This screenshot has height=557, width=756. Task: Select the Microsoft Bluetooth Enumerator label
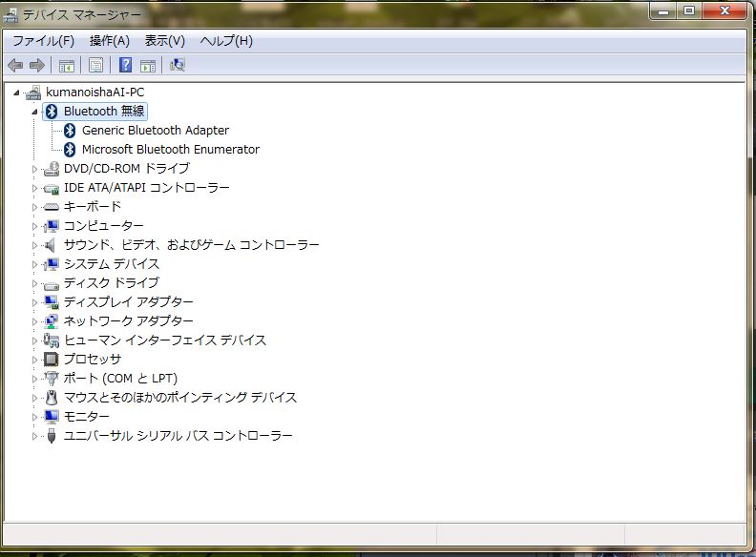pos(171,150)
